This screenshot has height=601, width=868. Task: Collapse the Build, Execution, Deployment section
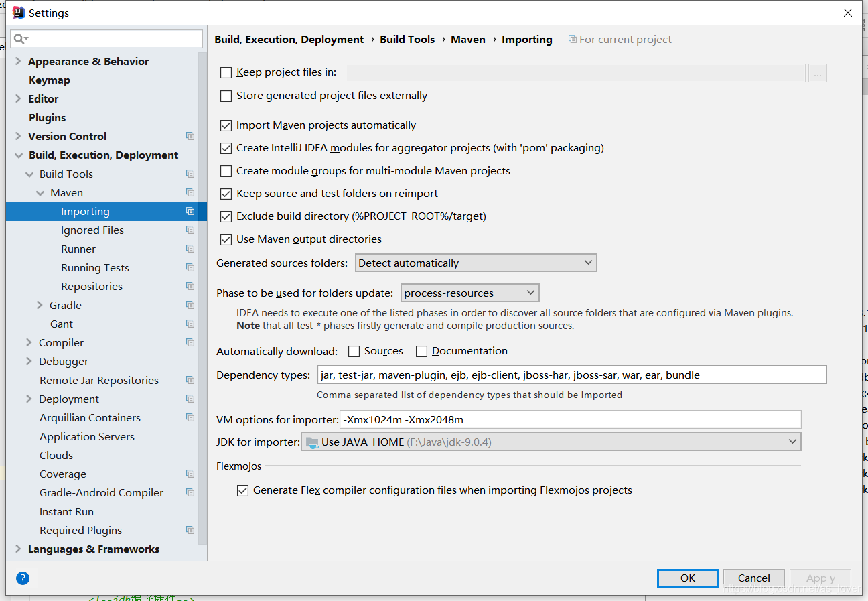pos(18,155)
